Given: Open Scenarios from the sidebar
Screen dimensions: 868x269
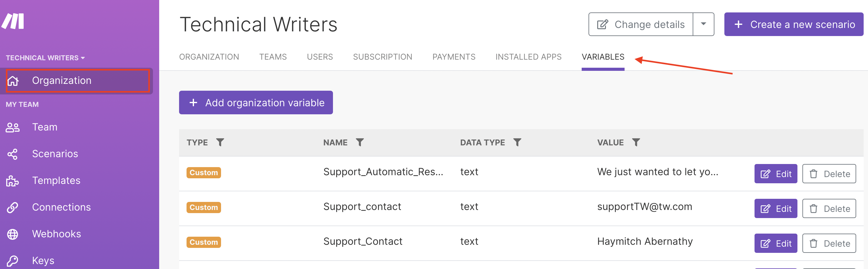Looking at the screenshot, I should coord(55,153).
